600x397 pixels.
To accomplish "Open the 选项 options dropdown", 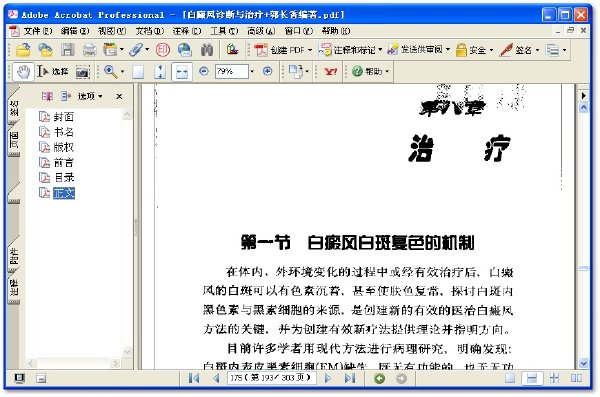I will point(90,96).
